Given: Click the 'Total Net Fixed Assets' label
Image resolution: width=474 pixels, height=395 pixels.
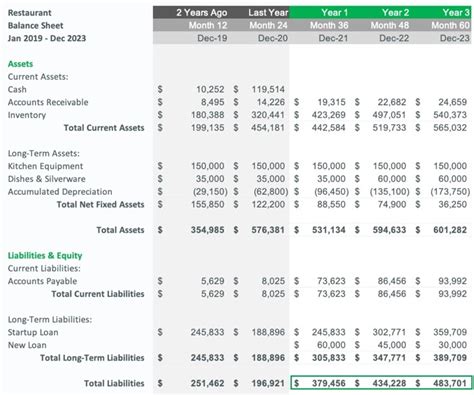Looking at the screenshot, I should (100, 204).
